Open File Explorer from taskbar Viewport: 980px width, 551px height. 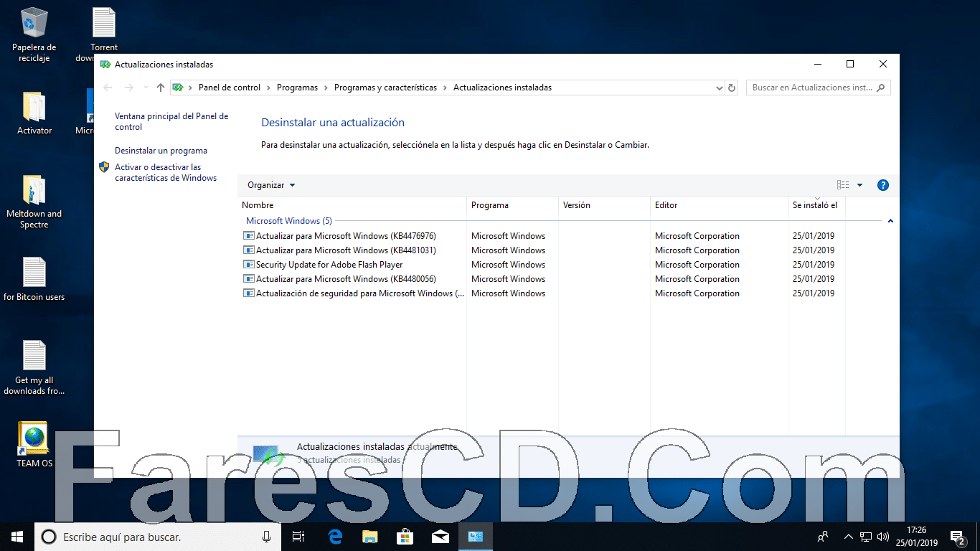click(x=369, y=537)
